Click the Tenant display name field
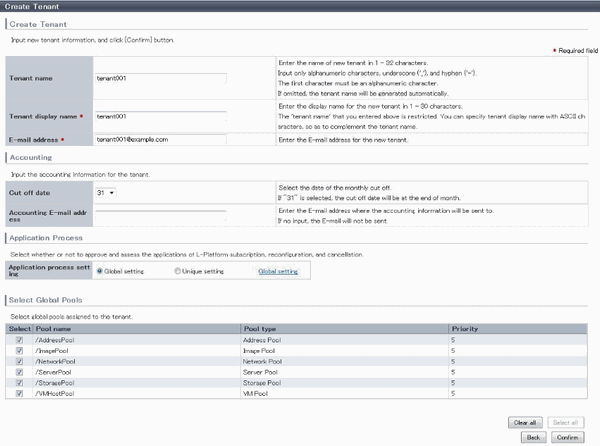 [160, 117]
